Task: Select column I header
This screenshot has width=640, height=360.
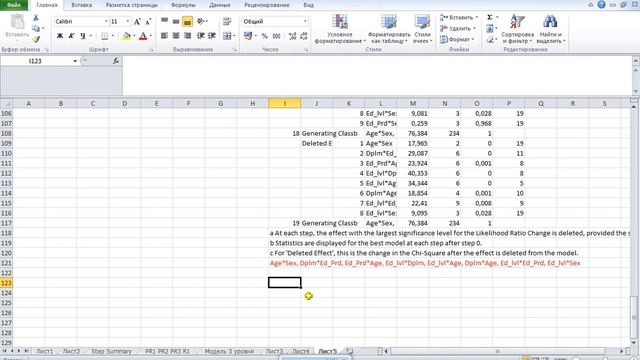Action: click(x=284, y=104)
